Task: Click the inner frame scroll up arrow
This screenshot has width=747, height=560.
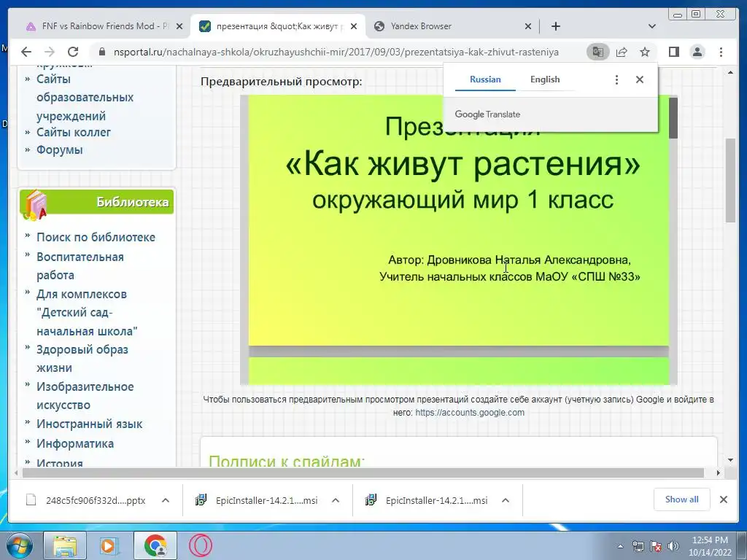Action: pos(730,73)
